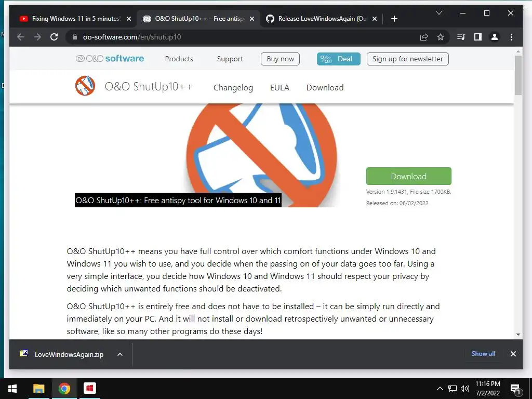Viewport: 532px width, 399px height.
Task: Open the network tray icon
Action: click(x=453, y=389)
